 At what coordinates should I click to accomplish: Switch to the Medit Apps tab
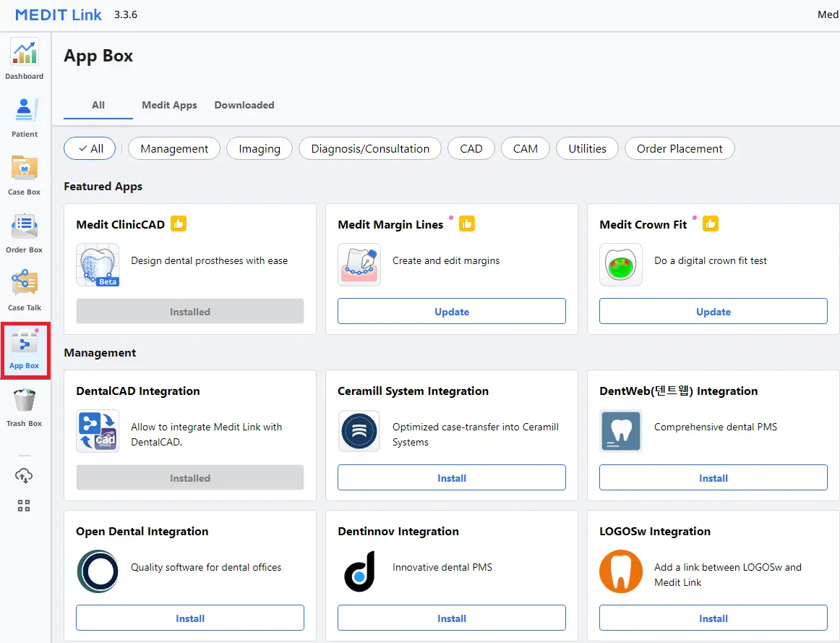click(169, 105)
